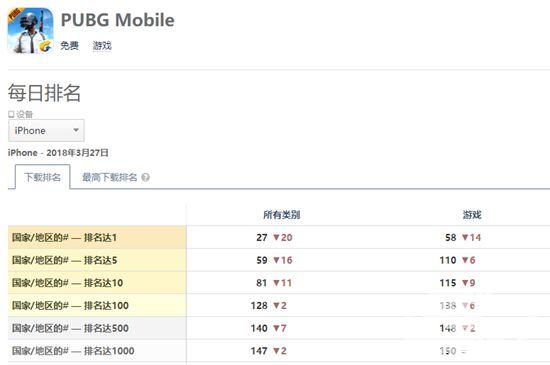Click the 游戏 category link under the title
Viewport: 550px width, 365px height.
tap(102, 46)
